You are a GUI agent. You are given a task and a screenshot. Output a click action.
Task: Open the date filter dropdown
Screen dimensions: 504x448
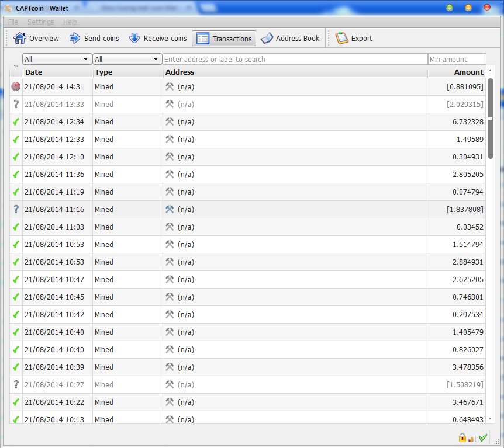point(57,59)
